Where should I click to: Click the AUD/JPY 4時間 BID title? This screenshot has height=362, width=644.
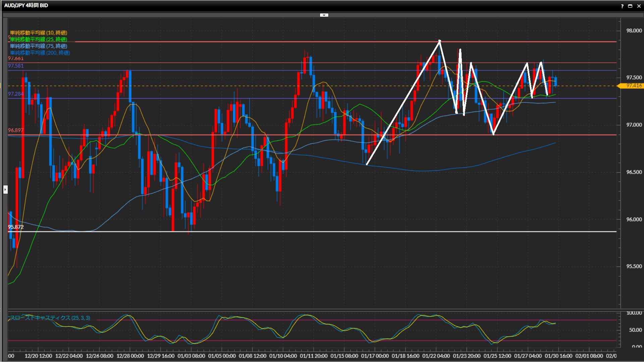[26, 5]
